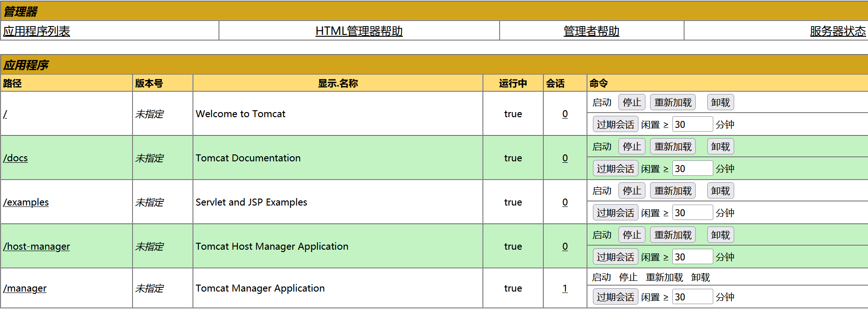Screen dimensions: 868x319
Task: Click the 显示.名称 column header
Action: [x=338, y=83]
